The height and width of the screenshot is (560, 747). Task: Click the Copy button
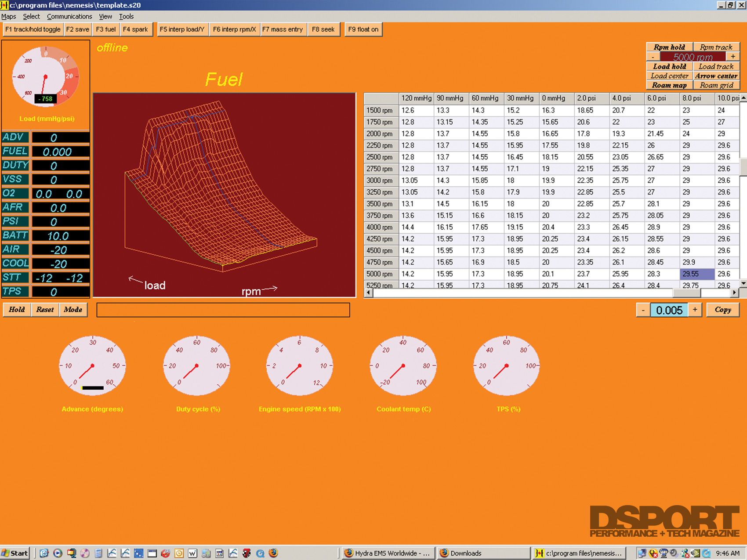(x=722, y=310)
